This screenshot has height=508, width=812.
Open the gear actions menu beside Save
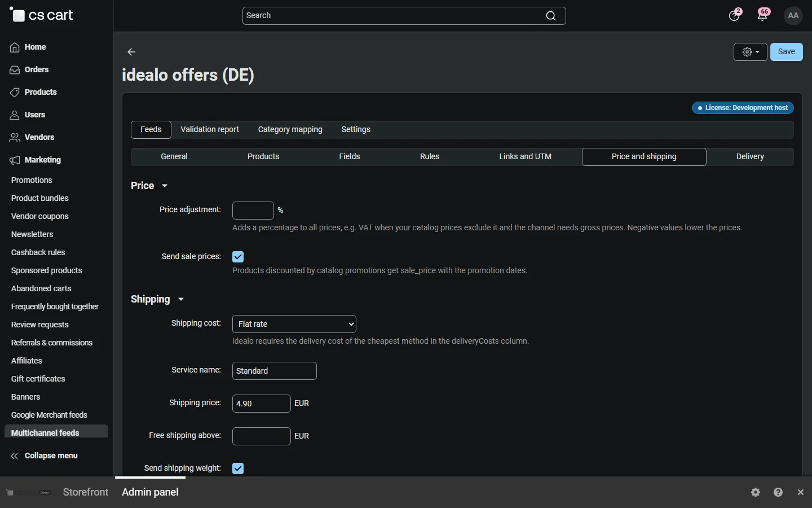751,52
